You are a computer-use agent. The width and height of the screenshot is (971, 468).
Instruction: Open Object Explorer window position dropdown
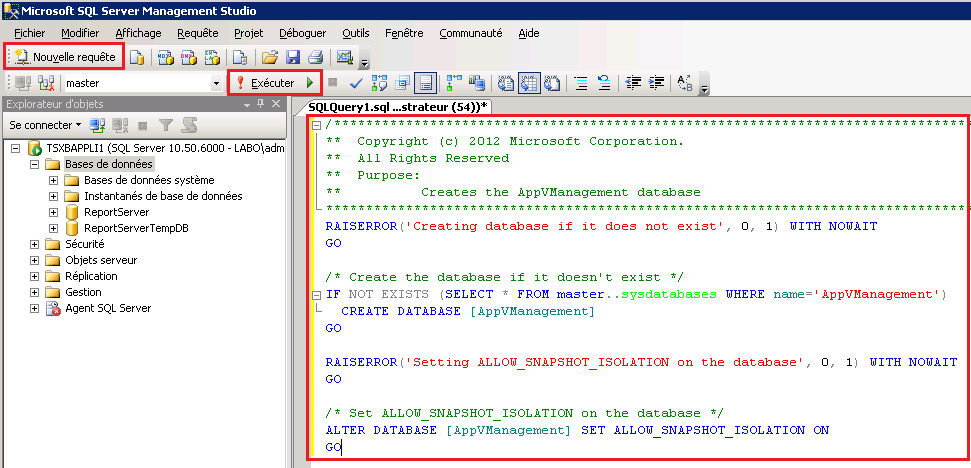(x=246, y=104)
